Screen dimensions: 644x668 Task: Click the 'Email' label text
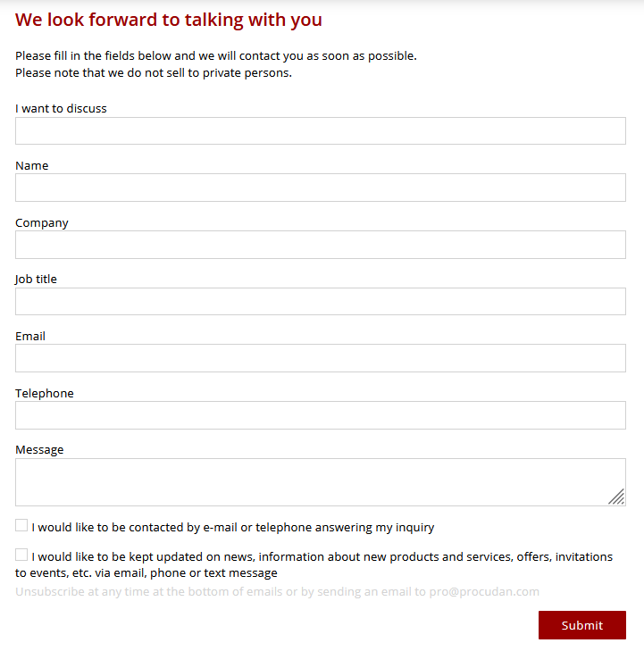(30, 336)
